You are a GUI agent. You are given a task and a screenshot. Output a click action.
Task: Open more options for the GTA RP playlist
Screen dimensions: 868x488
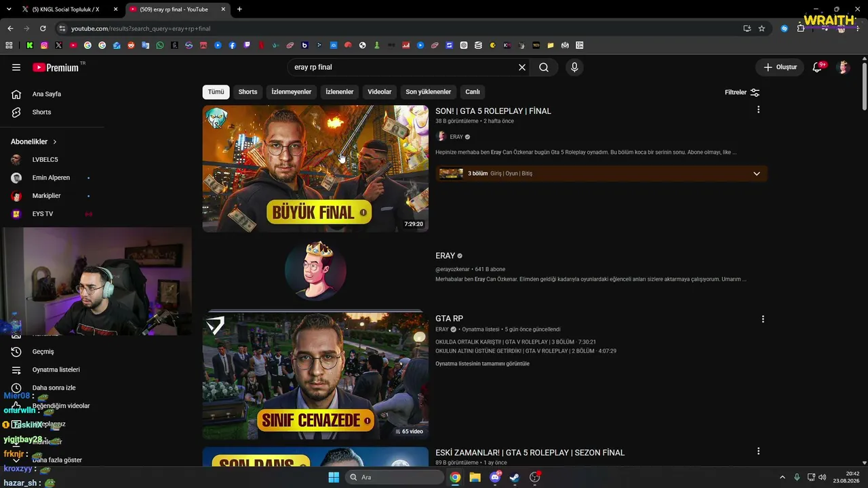(763, 319)
